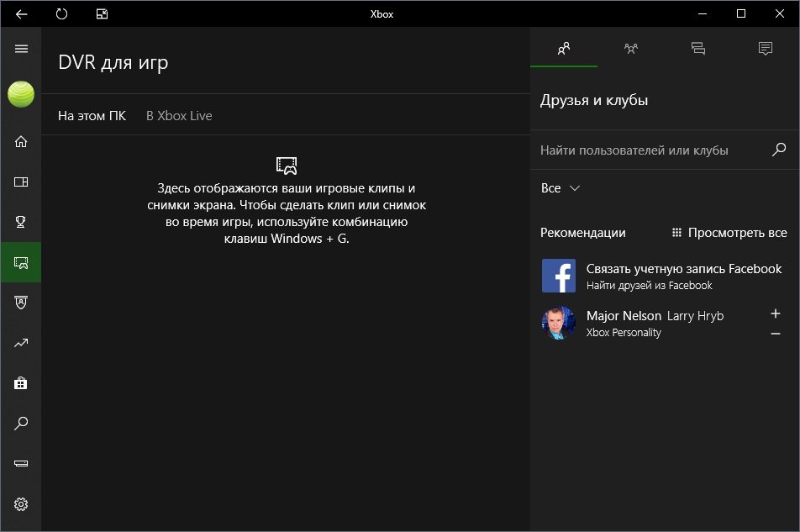Select the Messages tab icon
The width and height of the screenshot is (800, 532).
tap(698, 49)
